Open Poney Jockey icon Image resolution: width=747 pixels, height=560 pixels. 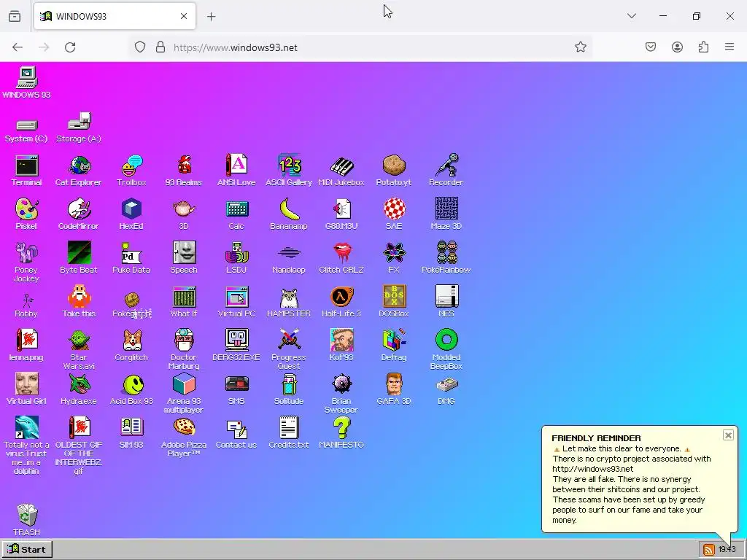27,253
